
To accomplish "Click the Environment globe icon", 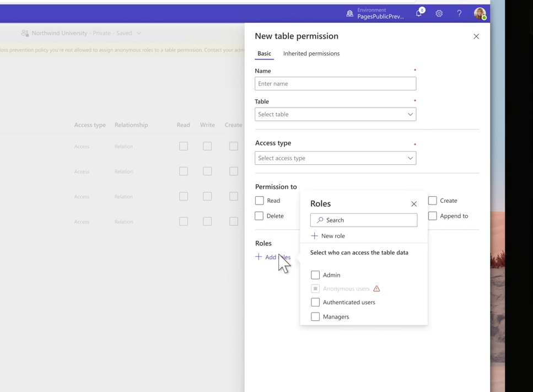I will 350,14.
